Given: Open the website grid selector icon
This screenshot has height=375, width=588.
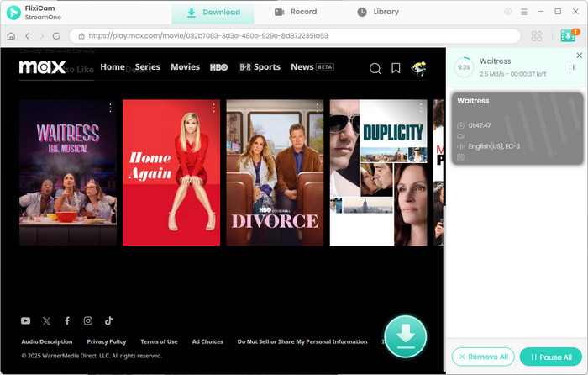Looking at the screenshot, I should click(x=537, y=36).
